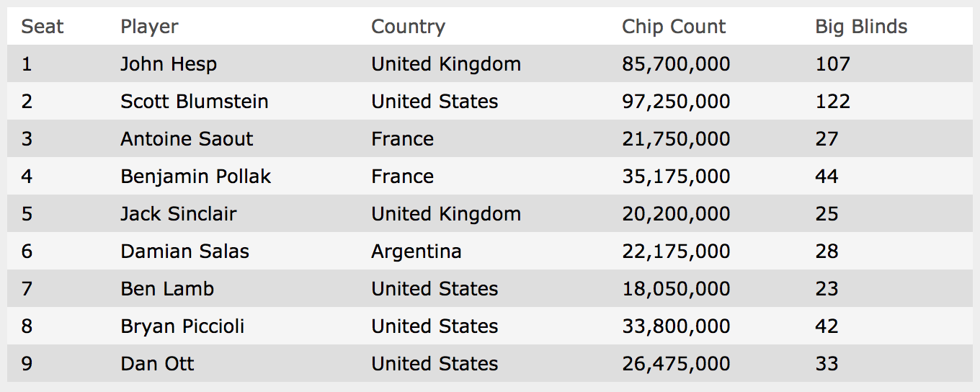Select the Player column header

click(149, 27)
